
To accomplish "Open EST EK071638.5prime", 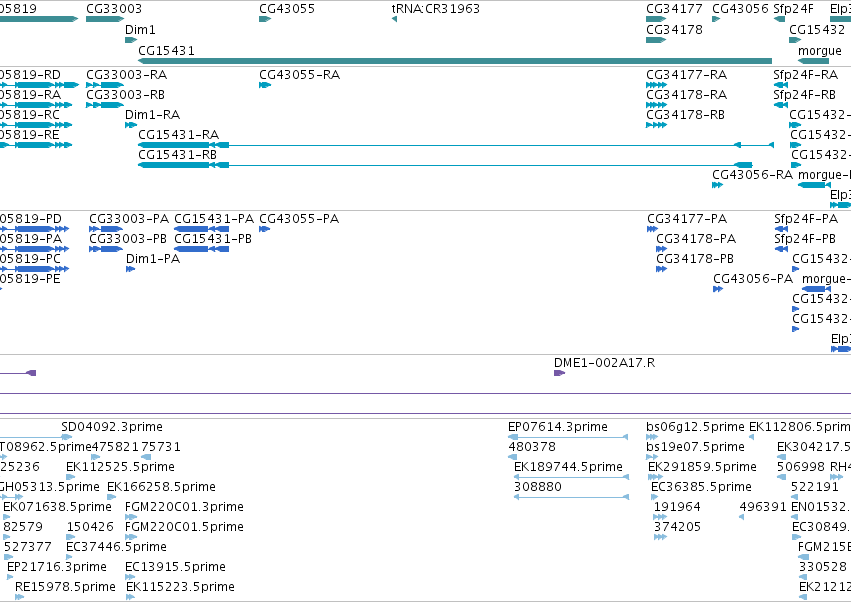I will 58,507.
